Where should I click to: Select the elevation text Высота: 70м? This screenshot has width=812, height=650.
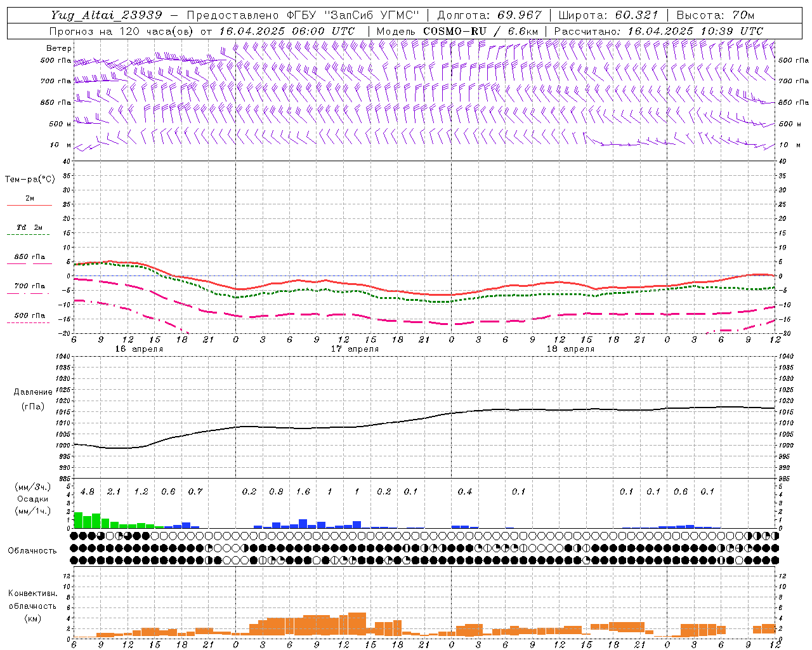[716, 15]
